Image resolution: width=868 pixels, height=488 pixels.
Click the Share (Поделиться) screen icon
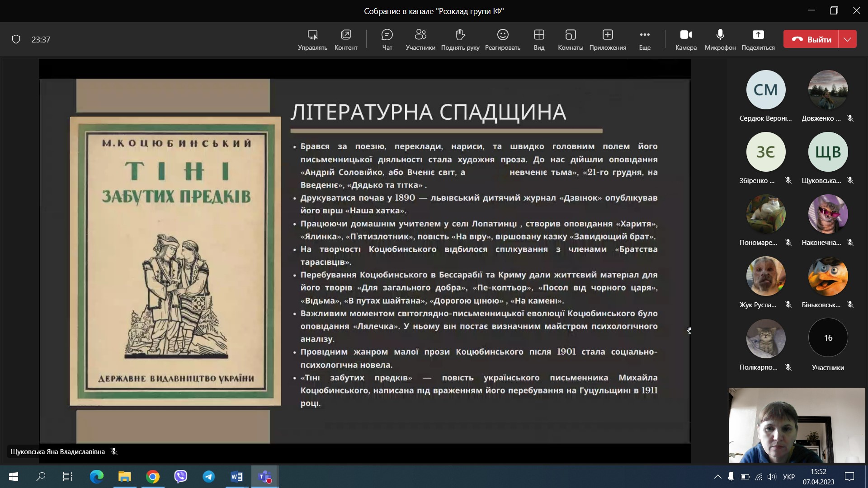[758, 39]
